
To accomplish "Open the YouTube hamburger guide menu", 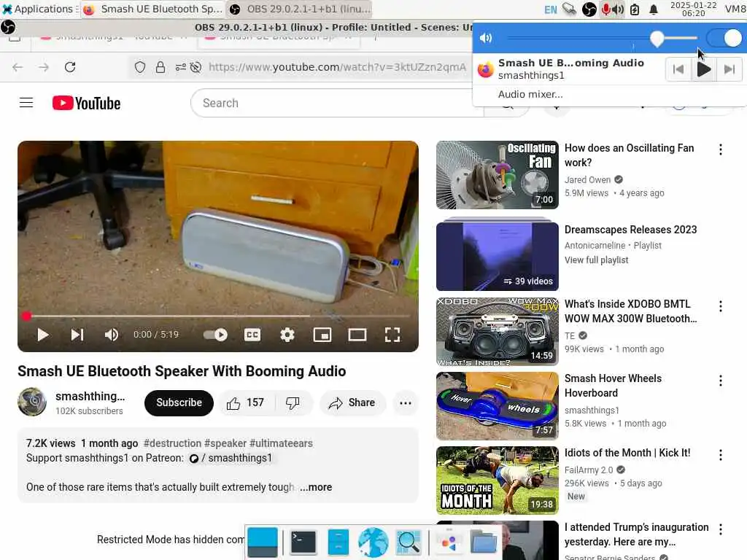I will [x=26, y=103].
